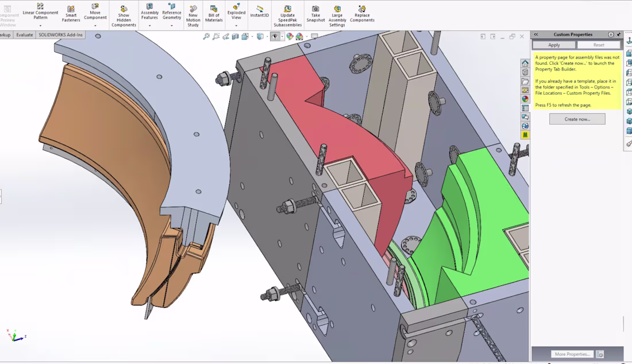Image resolution: width=632 pixels, height=364 pixels.
Task: Click the Apply button
Action: point(554,45)
